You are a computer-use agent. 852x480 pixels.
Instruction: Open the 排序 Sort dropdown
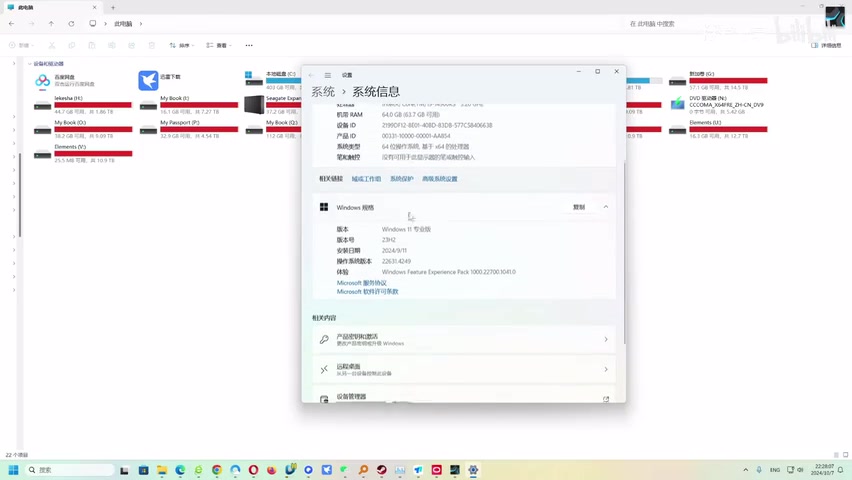pyautogui.click(x=181, y=46)
